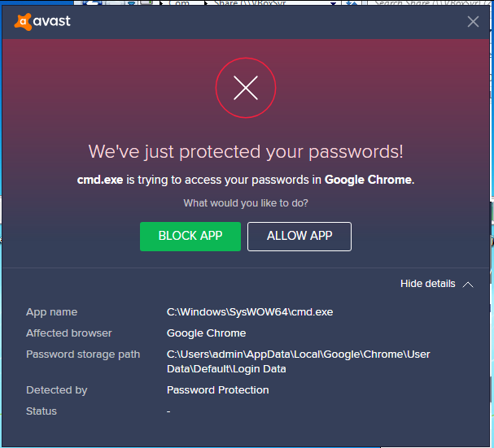Collapse details using the chevron arrow

(x=468, y=285)
